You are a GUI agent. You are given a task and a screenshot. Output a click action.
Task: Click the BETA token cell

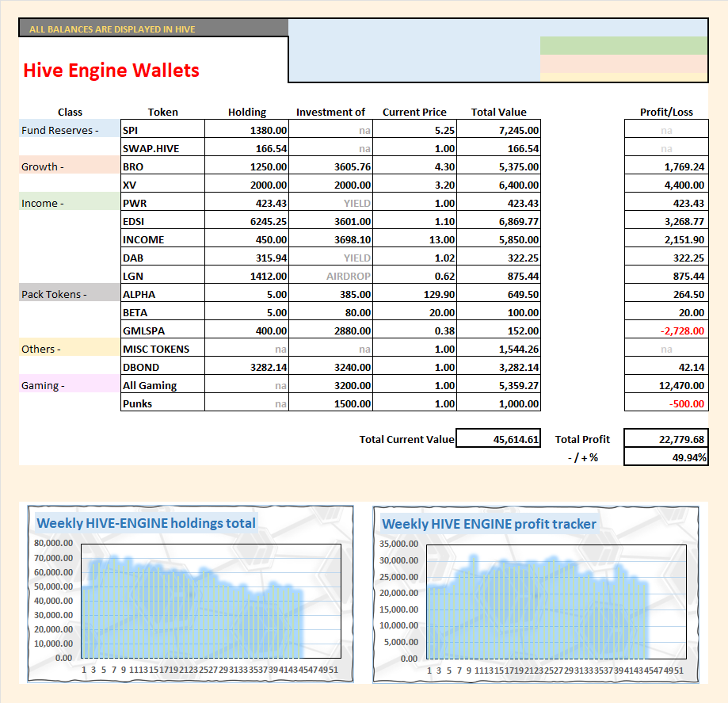[162, 311]
